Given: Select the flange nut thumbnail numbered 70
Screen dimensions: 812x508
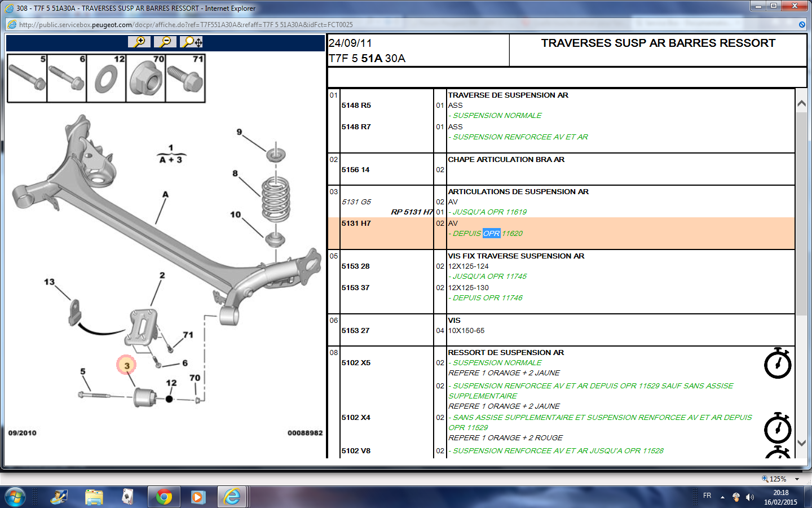Looking at the screenshot, I should tap(146, 78).
